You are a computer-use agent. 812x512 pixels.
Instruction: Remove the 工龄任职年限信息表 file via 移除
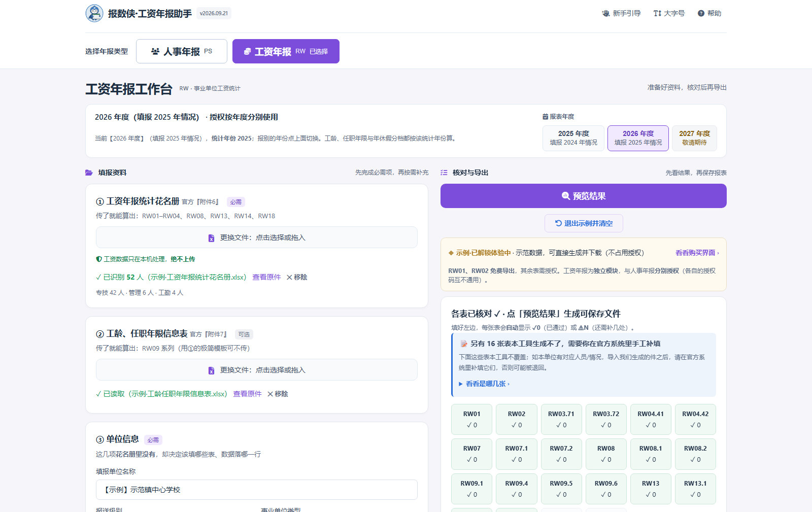coord(278,394)
